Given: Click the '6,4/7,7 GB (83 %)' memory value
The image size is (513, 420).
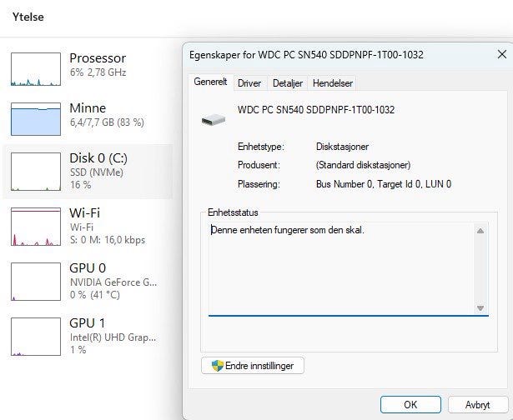Looking at the screenshot, I should coord(107,122).
